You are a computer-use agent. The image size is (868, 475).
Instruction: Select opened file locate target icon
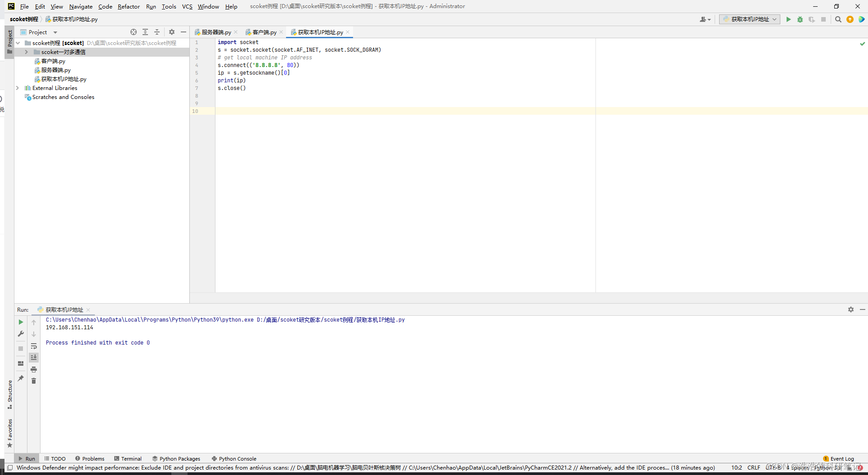click(134, 32)
